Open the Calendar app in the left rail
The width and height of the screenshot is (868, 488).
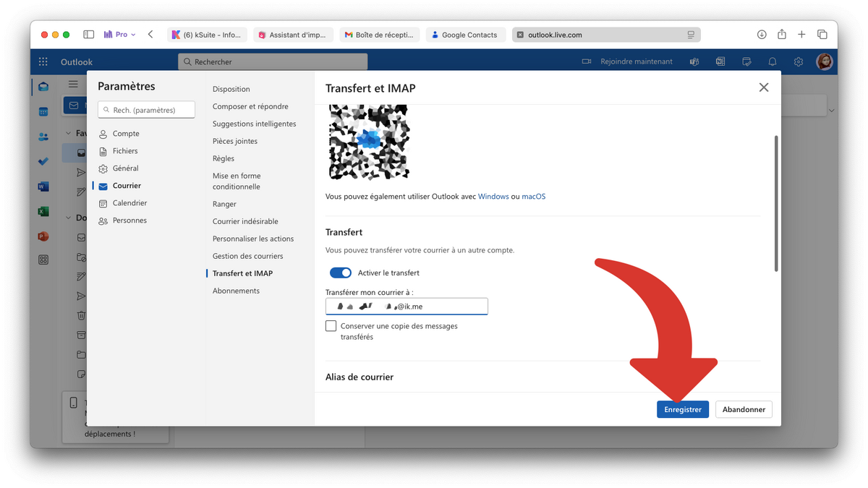(43, 112)
